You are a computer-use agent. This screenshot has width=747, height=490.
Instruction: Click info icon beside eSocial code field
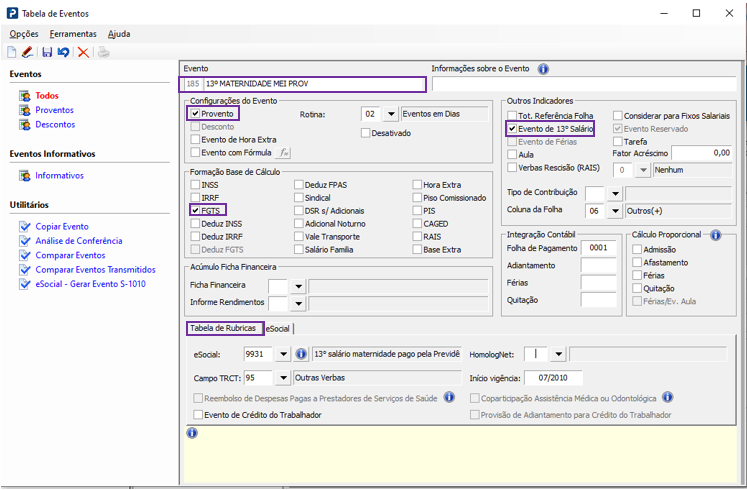click(301, 354)
